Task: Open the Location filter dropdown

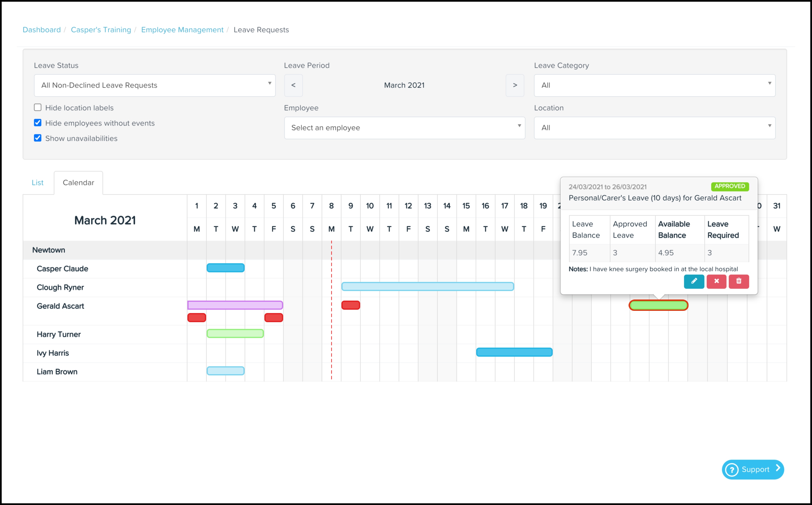Action: click(x=654, y=128)
